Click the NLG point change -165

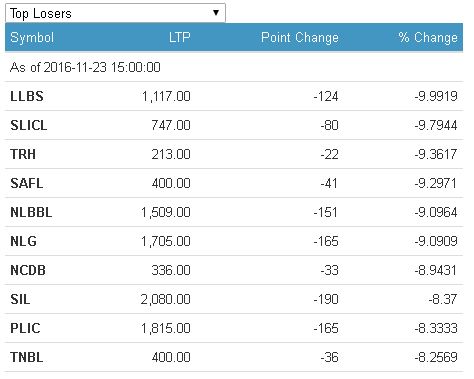click(326, 241)
